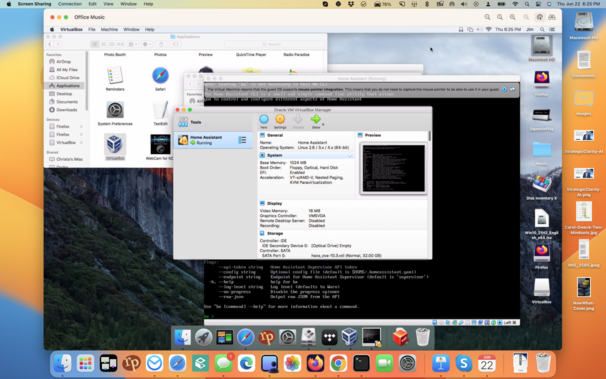Click the first zoom magnifier in Screen Sharing toolbar

point(487,17)
